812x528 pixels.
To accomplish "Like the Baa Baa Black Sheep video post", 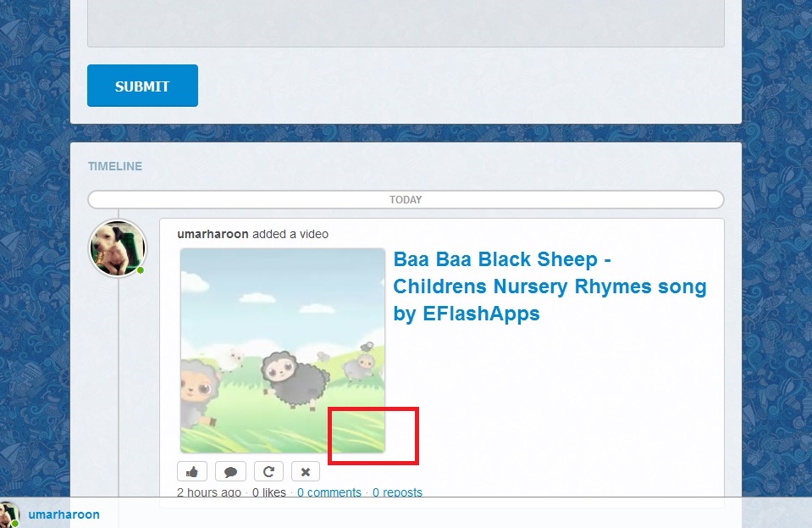I will (192, 471).
